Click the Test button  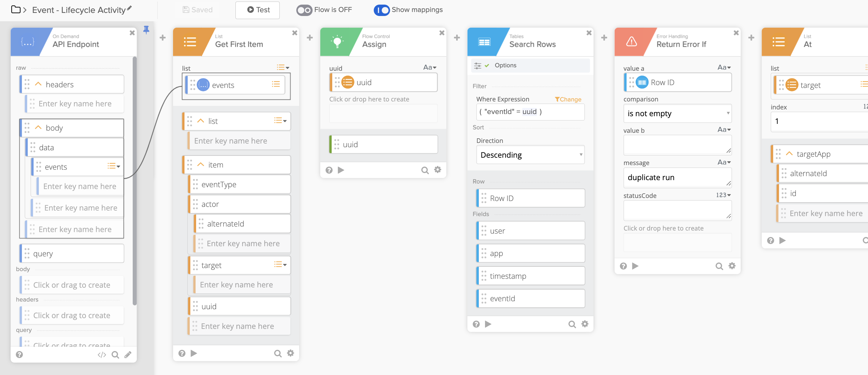258,10
